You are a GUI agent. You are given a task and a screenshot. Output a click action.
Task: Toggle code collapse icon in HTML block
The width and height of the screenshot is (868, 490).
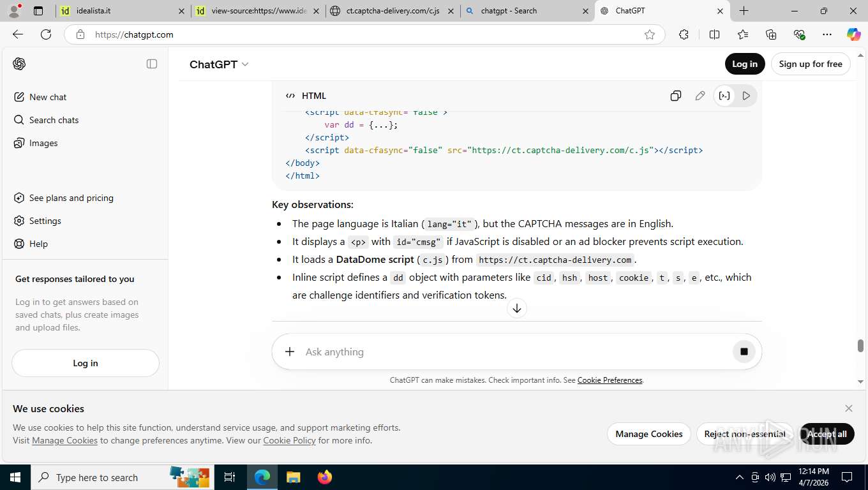pyautogui.click(x=724, y=96)
